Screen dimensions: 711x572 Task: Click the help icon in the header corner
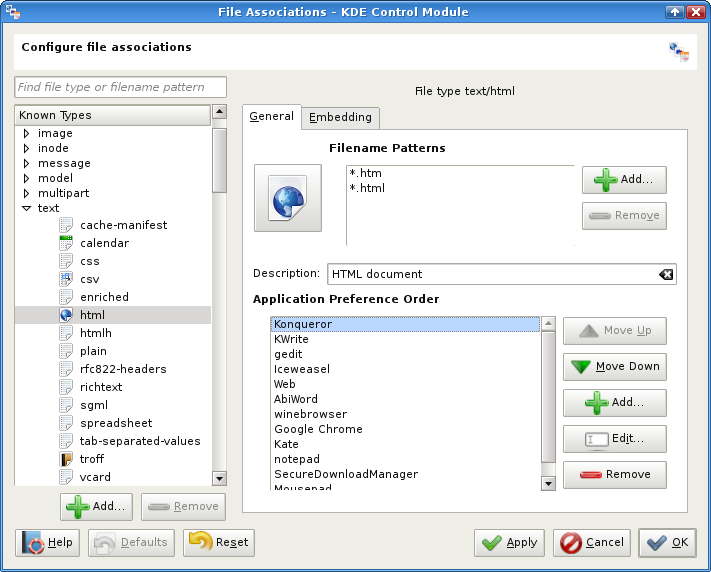679,52
